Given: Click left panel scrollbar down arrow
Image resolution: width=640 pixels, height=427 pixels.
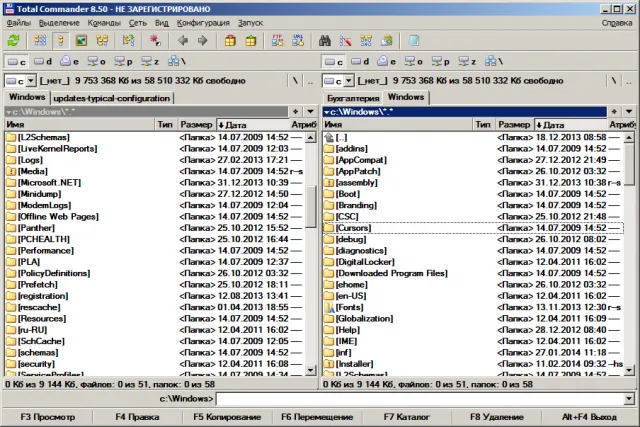Looking at the screenshot, I should (311, 370).
